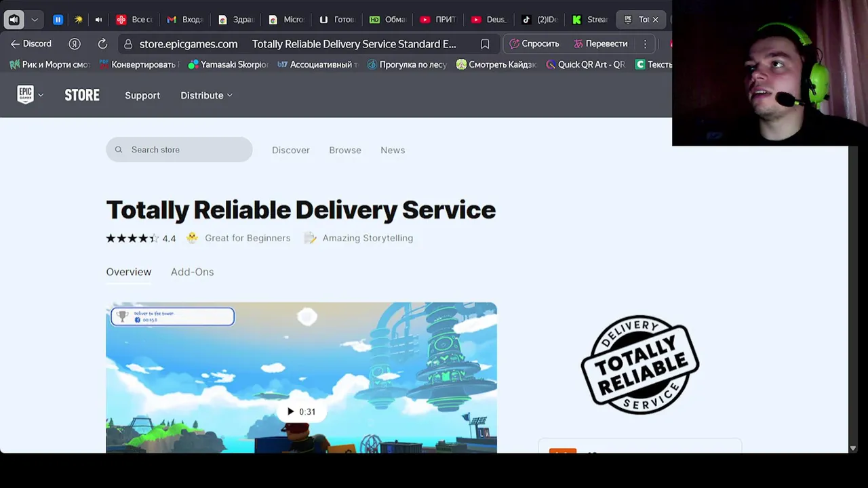The height and width of the screenshot is (488, 868).
Task: Open bookmark 'Тексты'
Action: pos(654,64)
